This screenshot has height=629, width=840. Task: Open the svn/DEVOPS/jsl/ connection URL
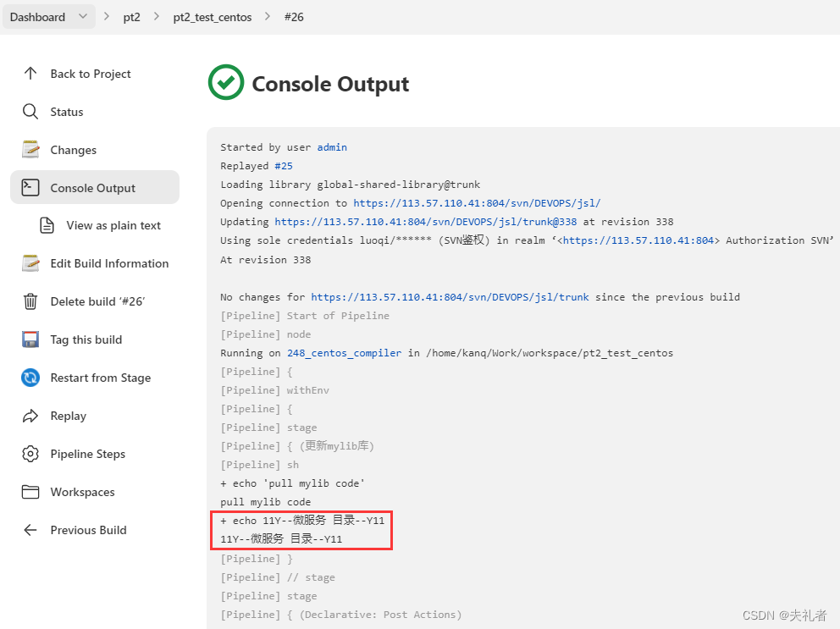[x=477, y=203]
